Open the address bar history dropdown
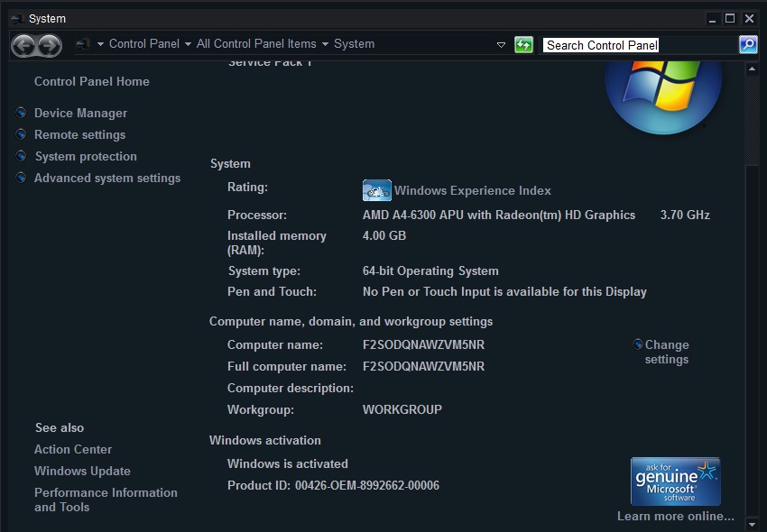Screen dimensions: 767x532 pos(501,44)
